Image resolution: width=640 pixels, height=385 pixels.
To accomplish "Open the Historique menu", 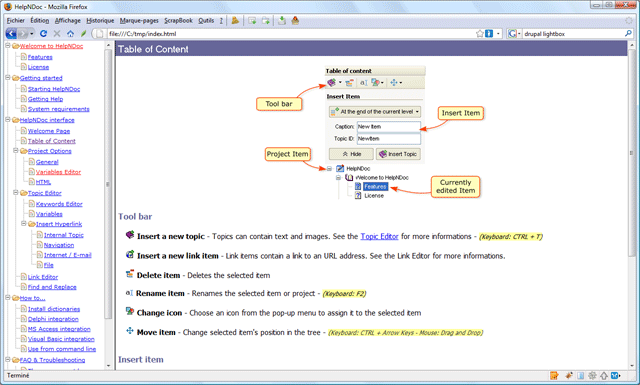I will [x=100, y=20].
